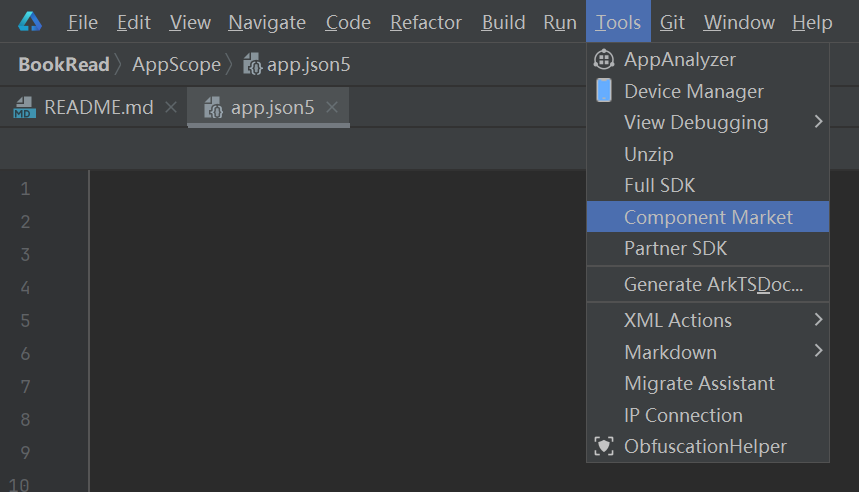The width and height of the screenshot is (859, 492).
Task: Click the AppAnalyzer icon in Tools menu
Action: [604, 59]
